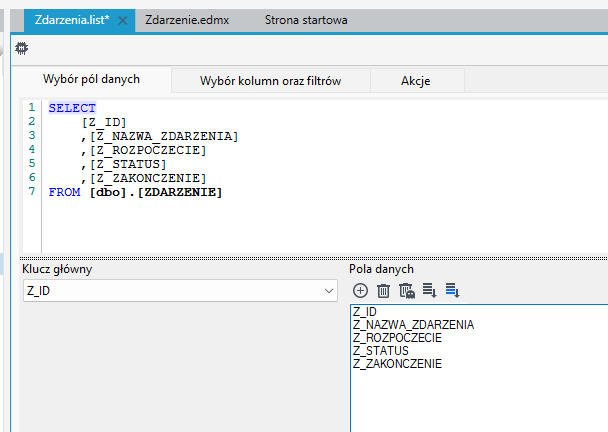The width and height of the screenshot is (608, 432).
Task: Close the Zdarzenia.list tab
Action: (x=123, y=21)
